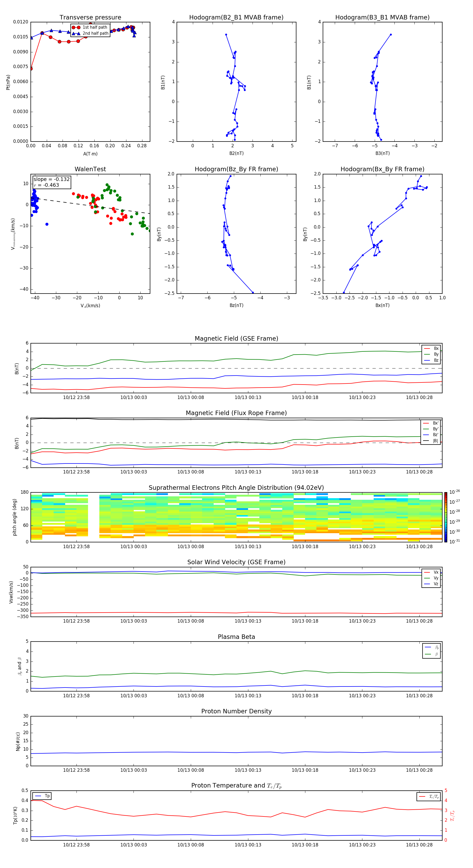
Task: Click the 'Magnetic Field (GSE Frame)' title
Action: (236, 339)
